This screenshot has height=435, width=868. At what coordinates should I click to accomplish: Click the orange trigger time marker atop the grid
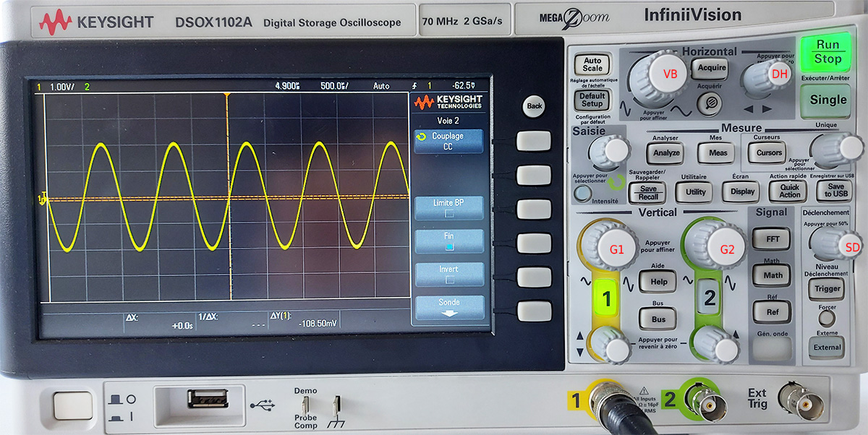click(x=227, y=96)
